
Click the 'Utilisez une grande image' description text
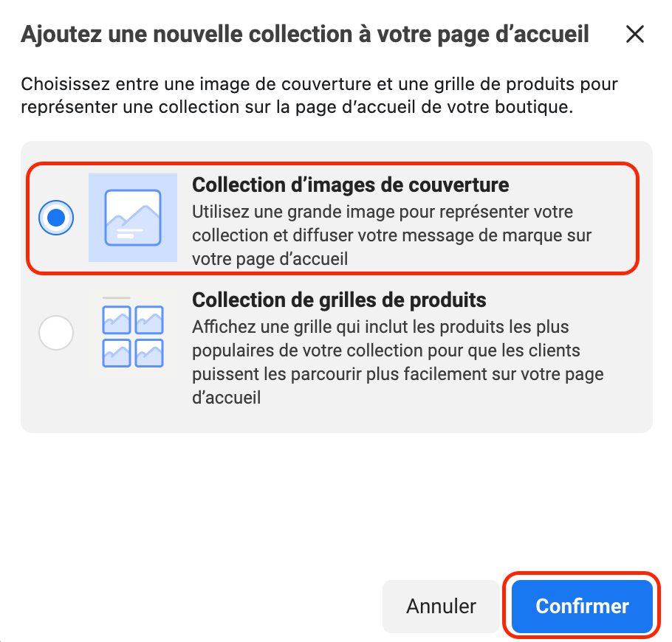click(x=391, y=235)
